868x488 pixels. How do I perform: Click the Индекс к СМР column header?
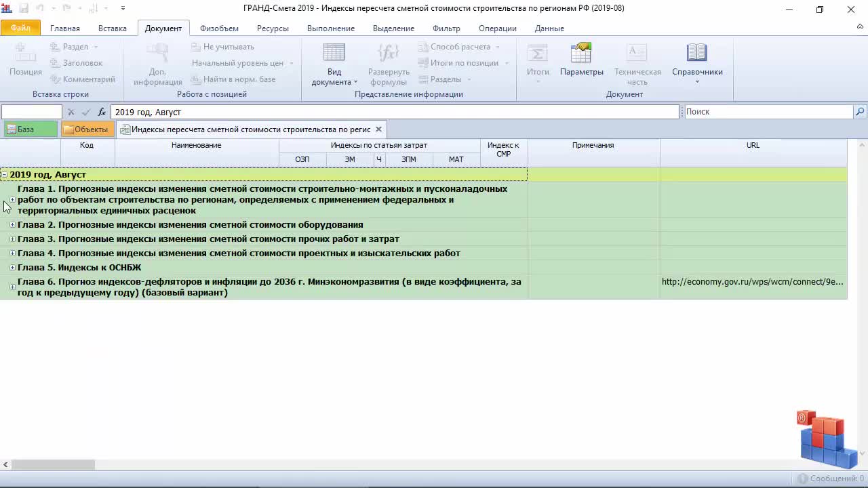503,153
